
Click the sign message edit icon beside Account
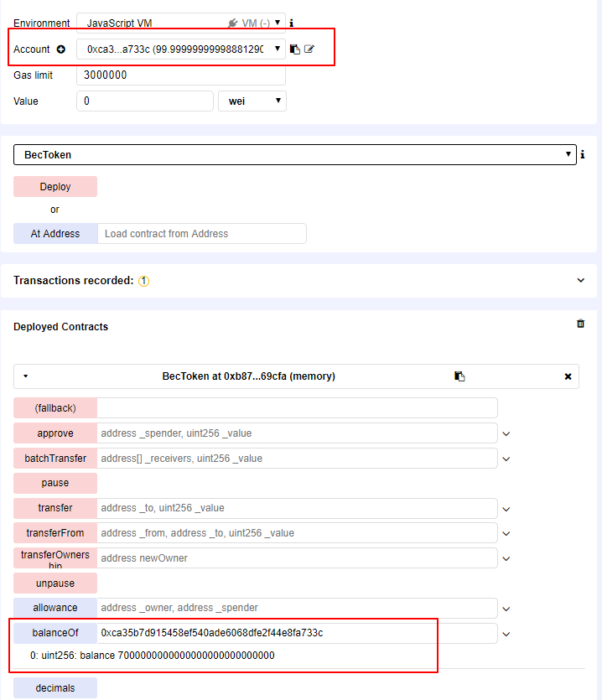[309, 49]
